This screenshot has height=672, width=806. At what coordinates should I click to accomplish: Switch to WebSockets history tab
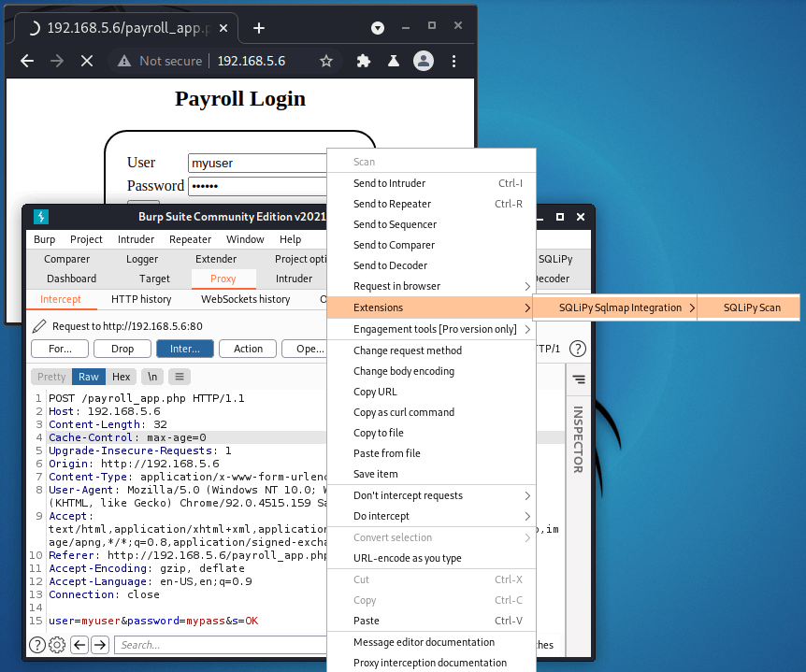pos(245,299)
